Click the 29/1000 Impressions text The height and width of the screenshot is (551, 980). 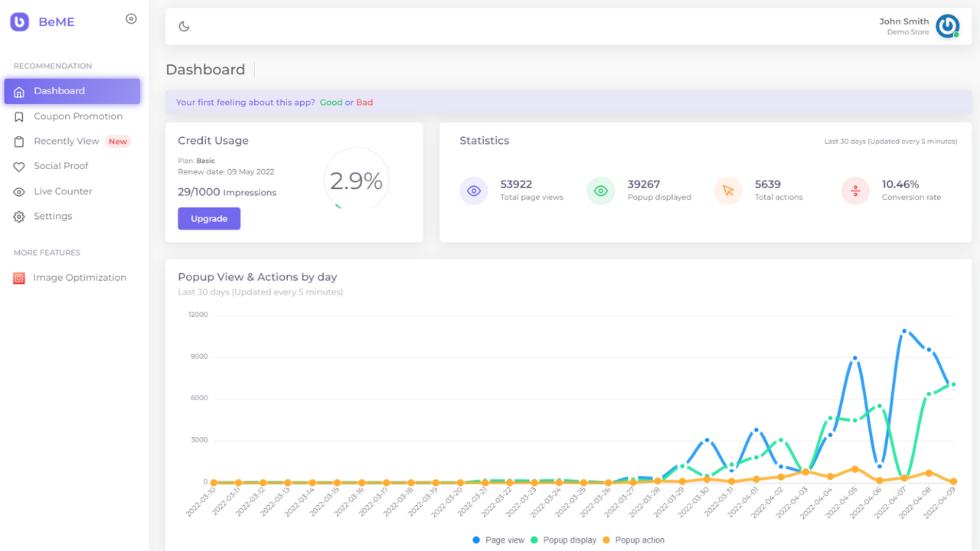tap(227, 193)
